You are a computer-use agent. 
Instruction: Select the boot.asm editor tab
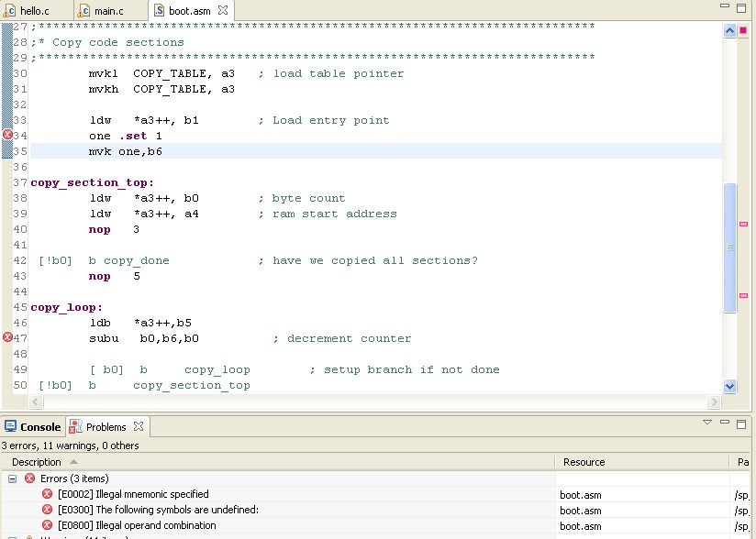click(x=189, y=11)
